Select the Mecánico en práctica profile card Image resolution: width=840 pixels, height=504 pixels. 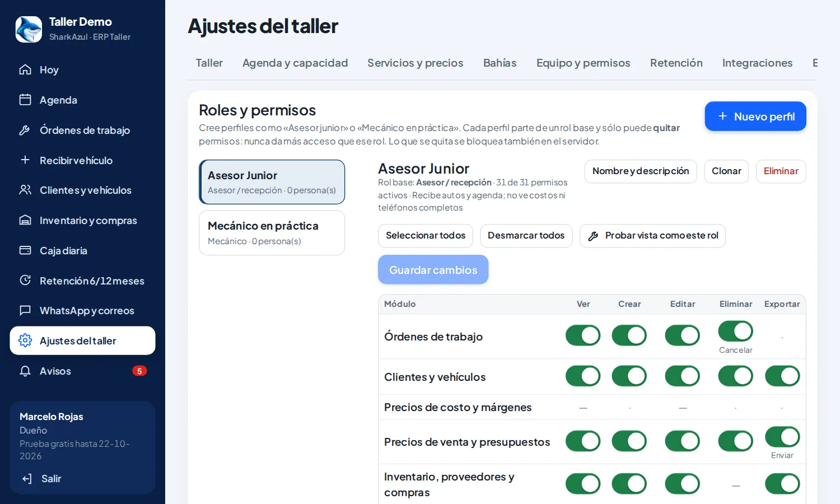coord(272,233)
